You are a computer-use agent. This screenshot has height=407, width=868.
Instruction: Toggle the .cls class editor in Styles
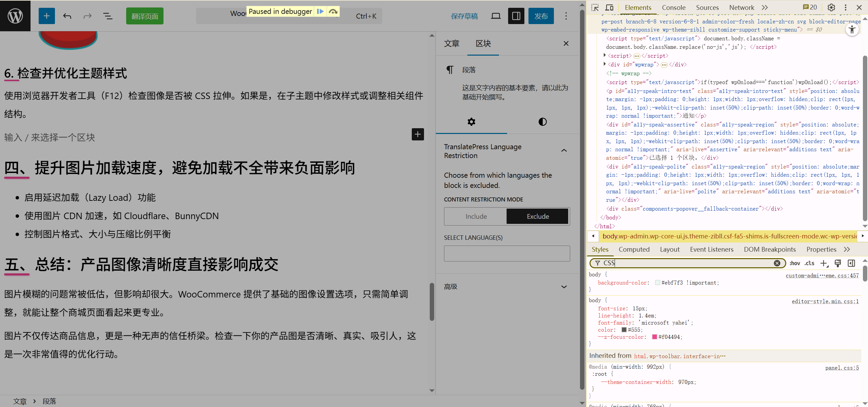click(809, 263)
